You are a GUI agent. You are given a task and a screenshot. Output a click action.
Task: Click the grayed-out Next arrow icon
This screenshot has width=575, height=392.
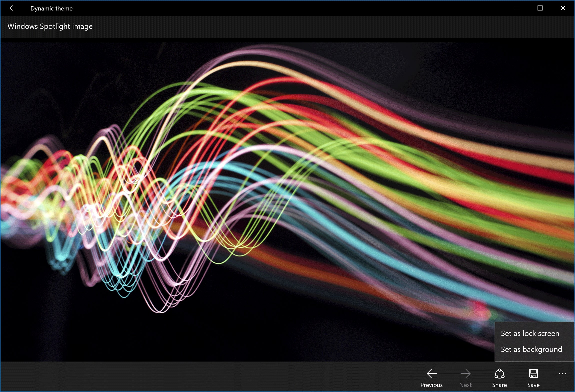466,374
